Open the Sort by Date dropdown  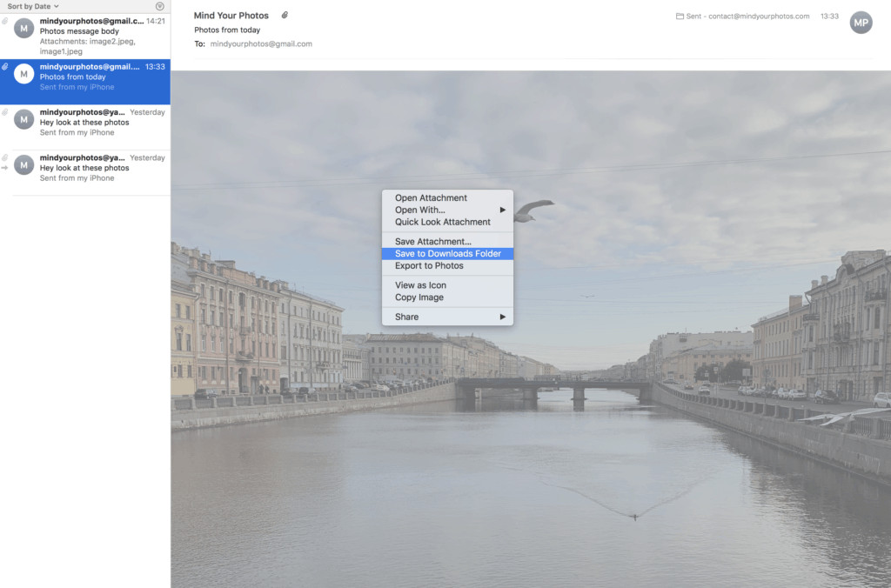coord(33,6)
